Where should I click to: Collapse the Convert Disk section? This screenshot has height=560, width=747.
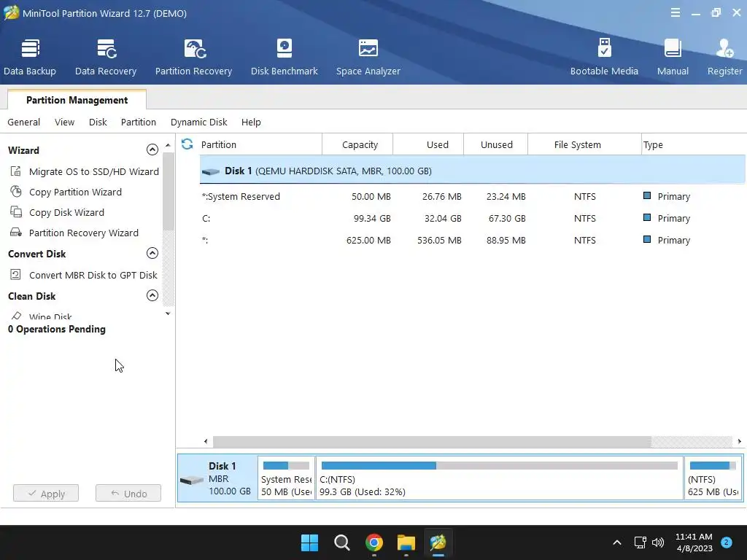(x=152, y=253)
